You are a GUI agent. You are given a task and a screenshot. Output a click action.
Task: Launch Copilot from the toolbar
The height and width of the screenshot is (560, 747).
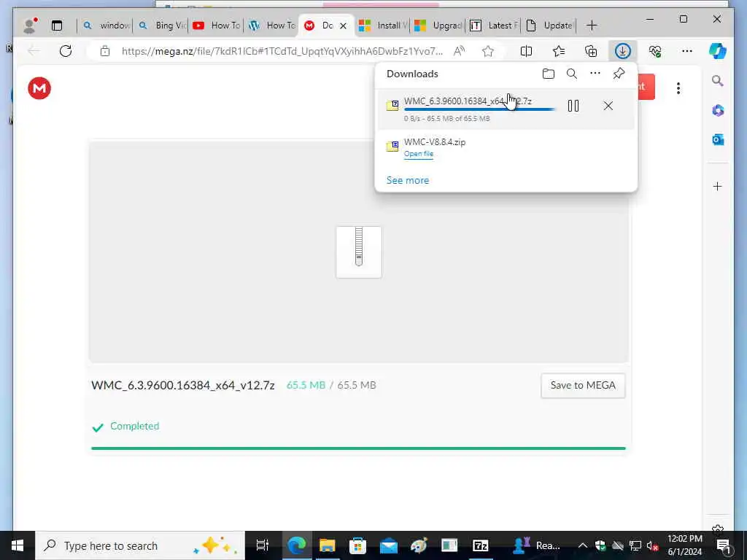coord(718,51)
